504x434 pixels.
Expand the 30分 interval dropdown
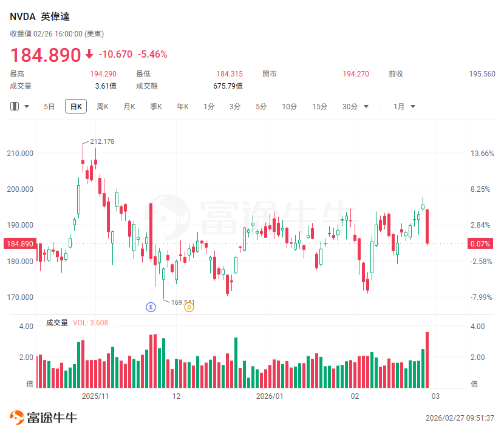click(366, 107)
